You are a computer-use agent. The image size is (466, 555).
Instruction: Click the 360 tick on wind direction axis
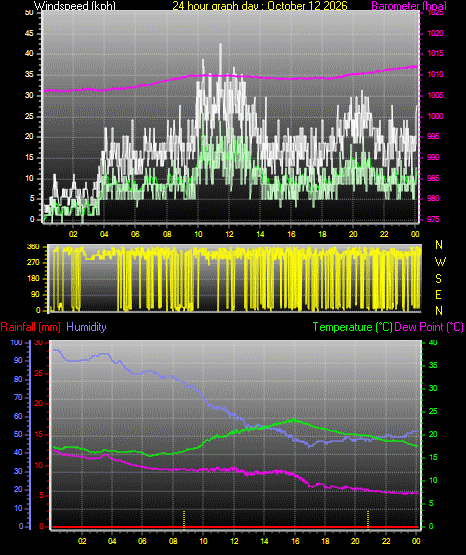[33, 247]
